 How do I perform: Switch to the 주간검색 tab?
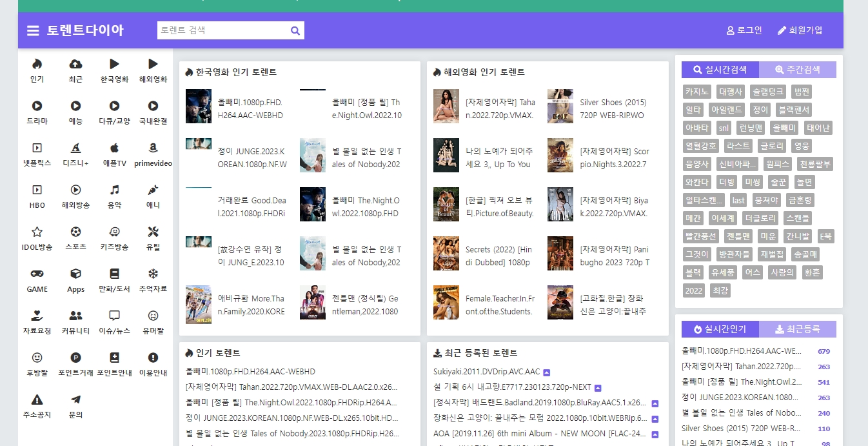[x=798, y=69]
